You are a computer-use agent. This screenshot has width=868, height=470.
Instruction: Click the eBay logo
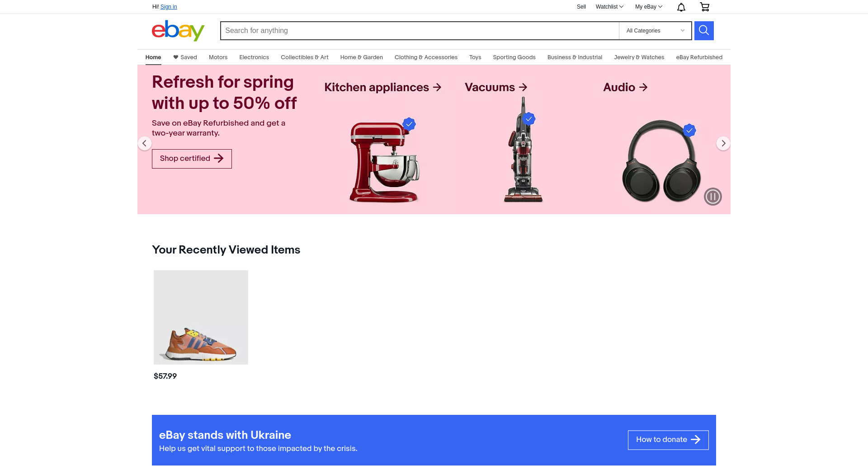(x=178, y=31)
